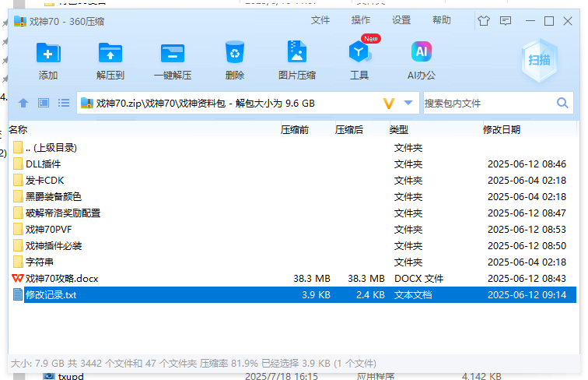Viewport: 588px width, 380px height.
Task: Click the 添加 (Add) toolbar icon
Action: click(x=48, y=53)
